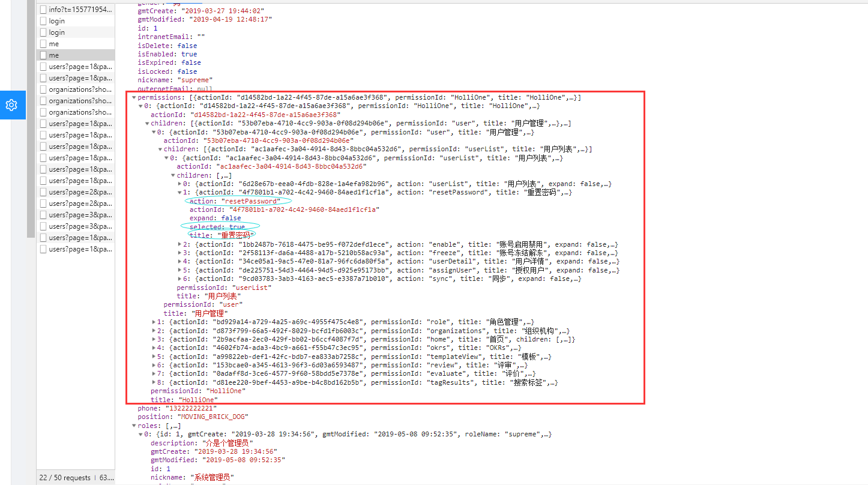Collapse the roles: [,…] node

point(134,426)
